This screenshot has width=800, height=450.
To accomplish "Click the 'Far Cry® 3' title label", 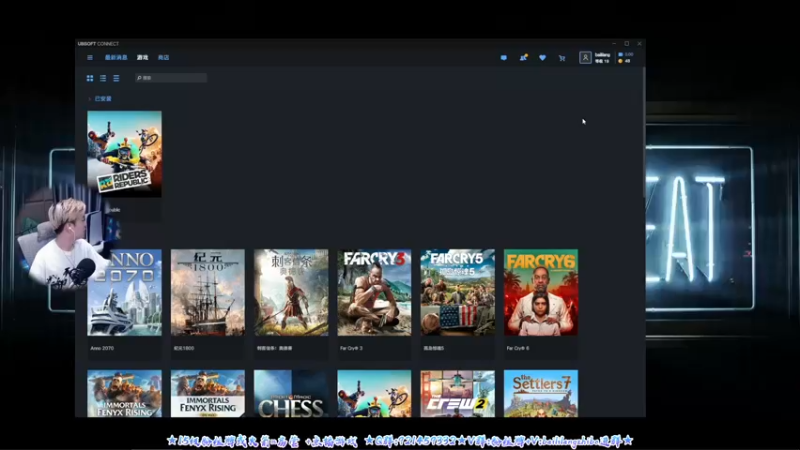I will (x=351, y=348).
